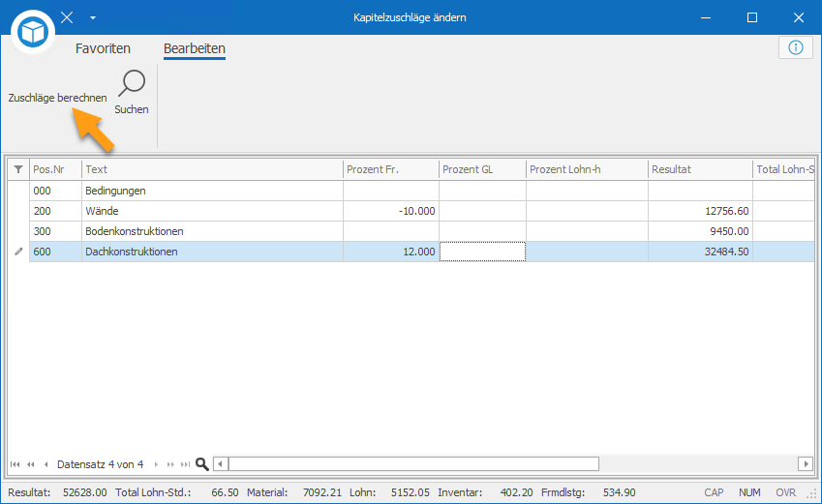Go to the previous page in navigator

(31, 464)
